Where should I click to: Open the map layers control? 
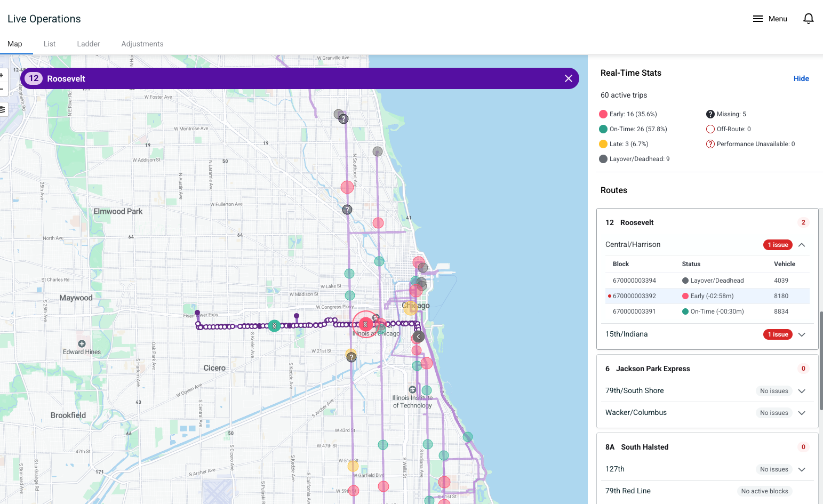pos(2,109)
